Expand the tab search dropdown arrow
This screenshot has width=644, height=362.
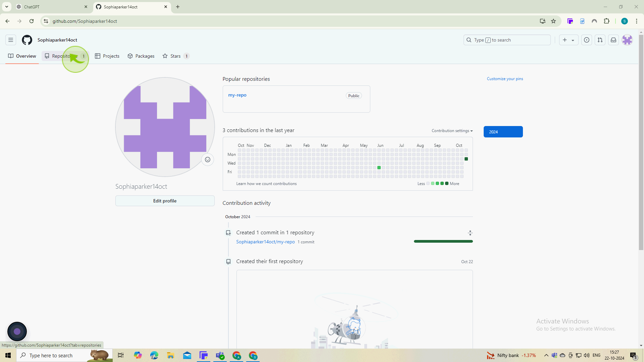(7, 7)
